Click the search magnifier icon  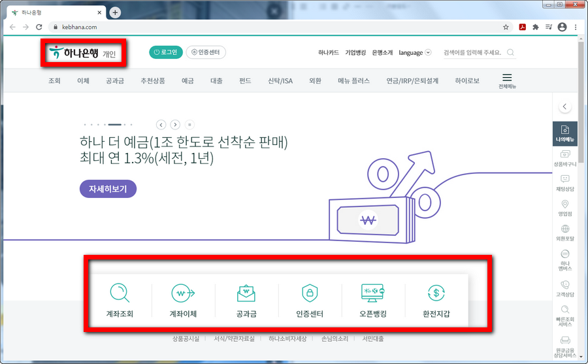click(510, 52)
